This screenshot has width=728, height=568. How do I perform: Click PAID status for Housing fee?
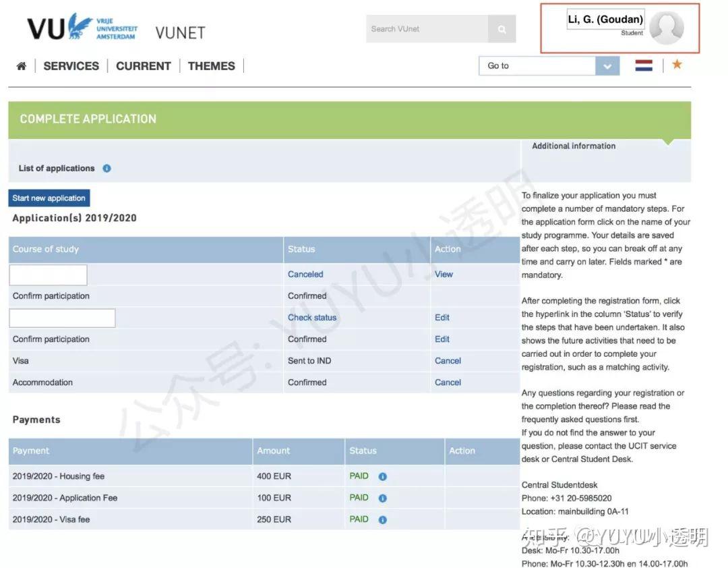(359, 476)
